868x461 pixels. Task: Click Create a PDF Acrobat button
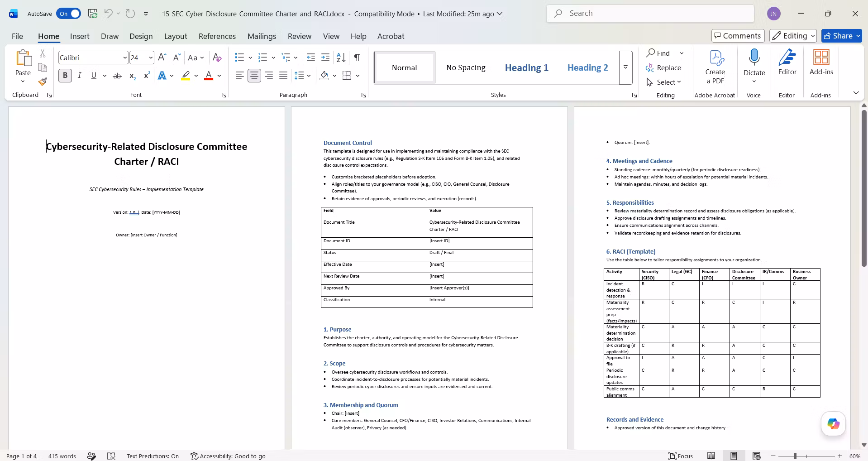(715, 67)
